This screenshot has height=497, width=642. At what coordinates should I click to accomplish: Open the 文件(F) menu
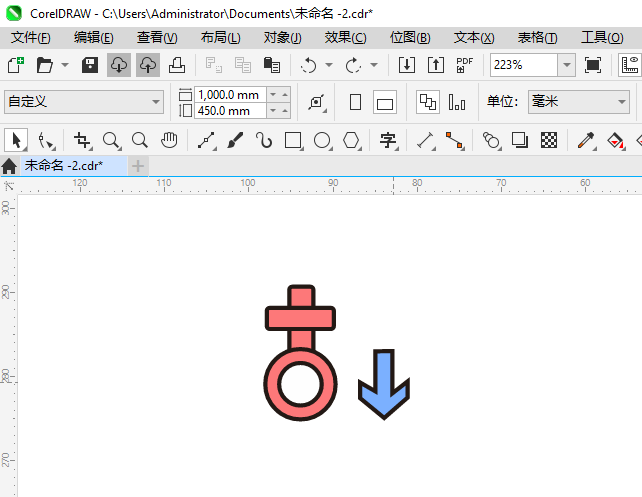tap(31, 38)
